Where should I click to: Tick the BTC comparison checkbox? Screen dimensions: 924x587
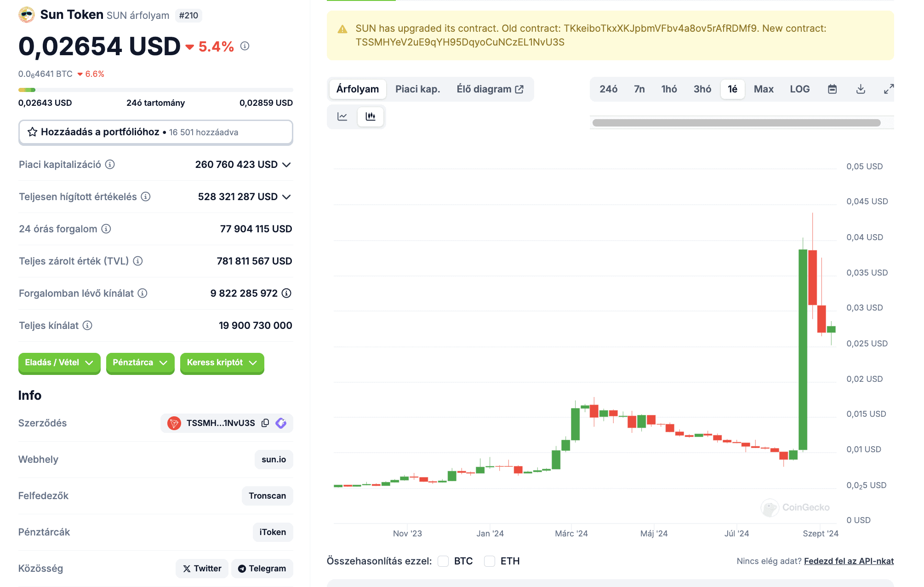[443, 561]
